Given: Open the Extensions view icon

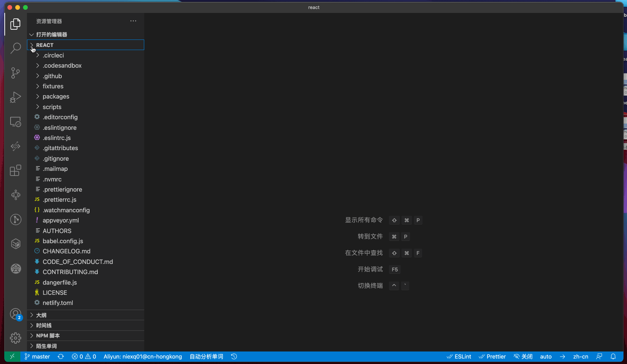Looking at the screenshot, I should click(15, 170).
